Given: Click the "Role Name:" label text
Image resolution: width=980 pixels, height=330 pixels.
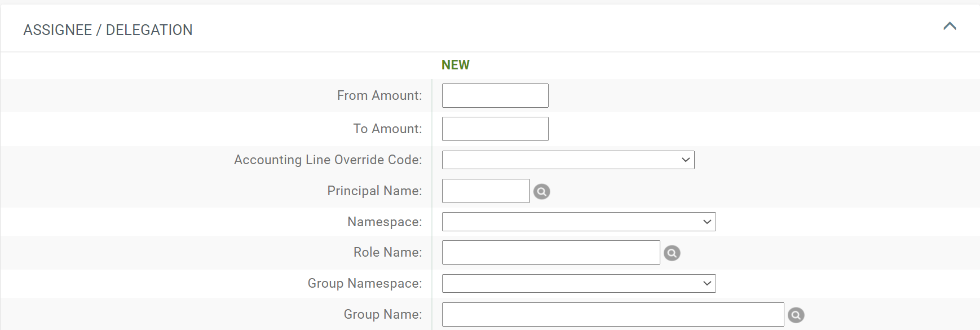Looking at the screenshot, I should [x=387, y=253].
